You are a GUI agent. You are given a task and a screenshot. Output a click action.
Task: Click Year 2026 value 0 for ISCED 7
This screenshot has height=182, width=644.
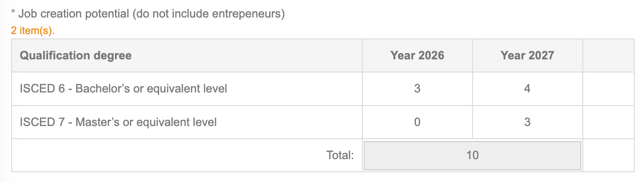[417, 122]
